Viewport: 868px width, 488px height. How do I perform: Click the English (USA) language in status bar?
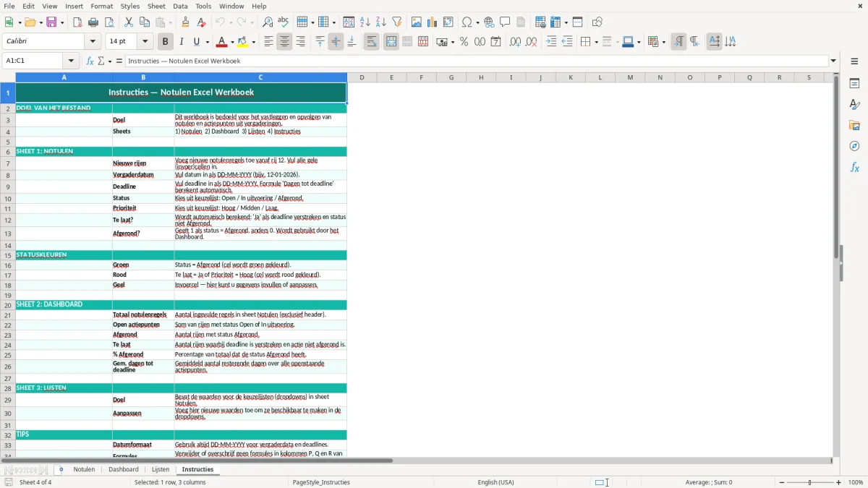(495, 482)
